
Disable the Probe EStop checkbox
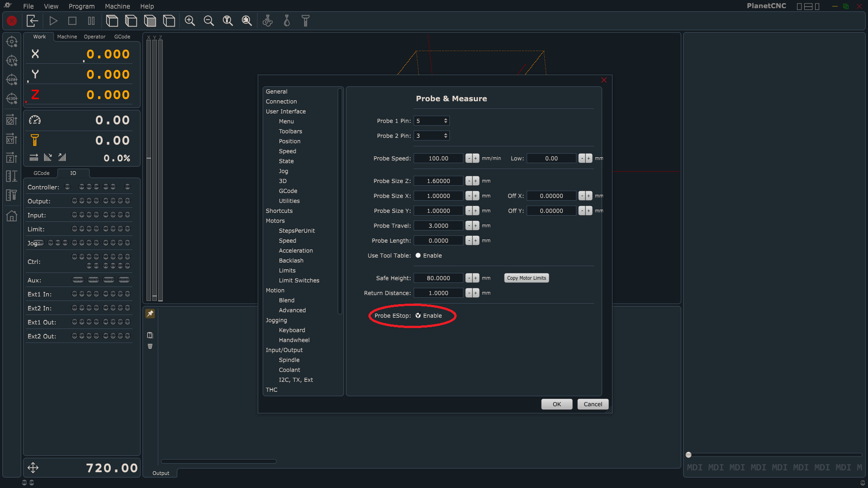tap(418, 316)
